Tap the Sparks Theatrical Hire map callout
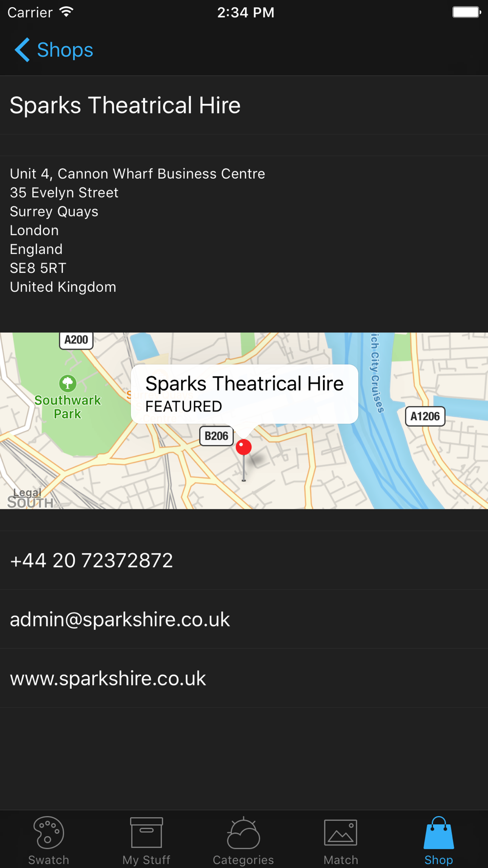This screenshot has width=488, height=868. [244, 394]
